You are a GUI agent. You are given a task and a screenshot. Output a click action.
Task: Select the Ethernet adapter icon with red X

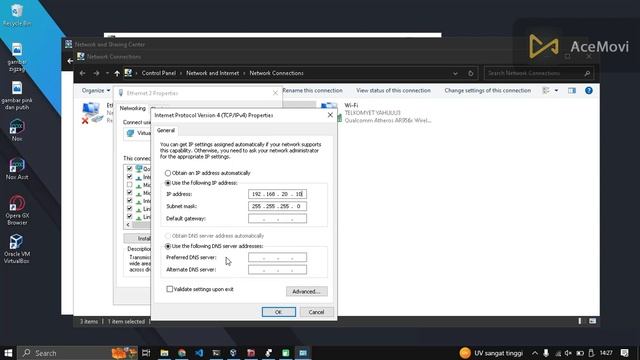coord(91,113)
